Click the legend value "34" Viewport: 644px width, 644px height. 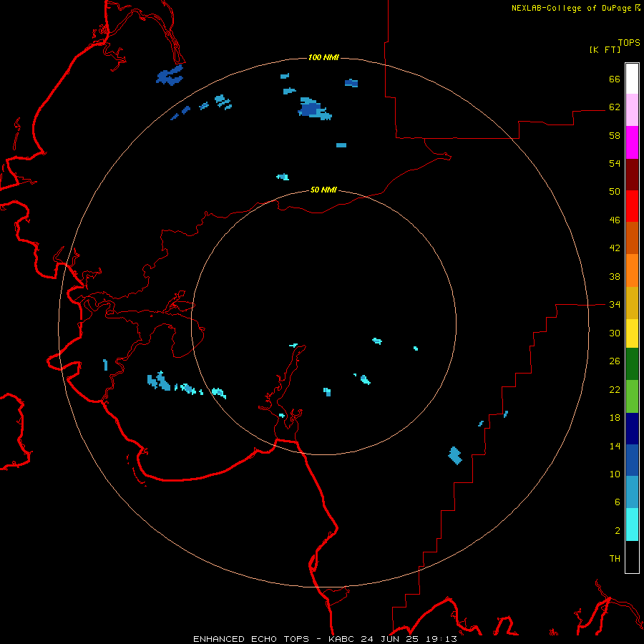[x=615, y=305]
